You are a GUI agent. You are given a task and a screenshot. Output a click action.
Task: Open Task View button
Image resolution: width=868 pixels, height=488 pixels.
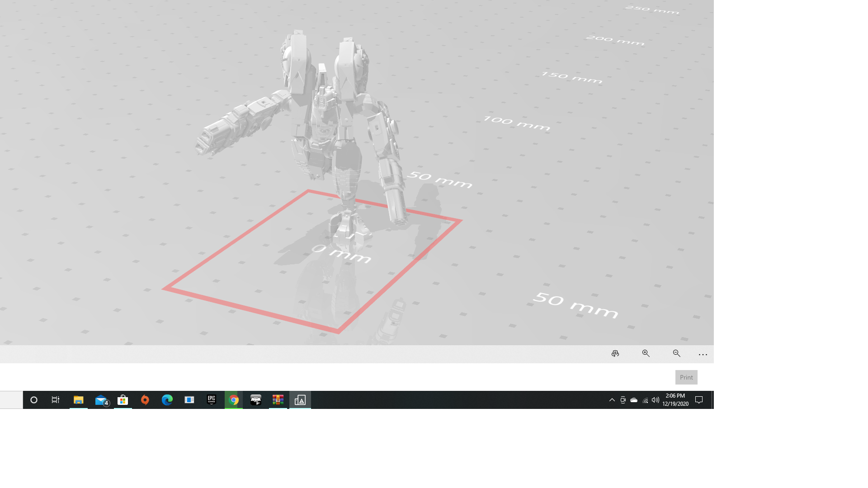(x=56, y=400)
